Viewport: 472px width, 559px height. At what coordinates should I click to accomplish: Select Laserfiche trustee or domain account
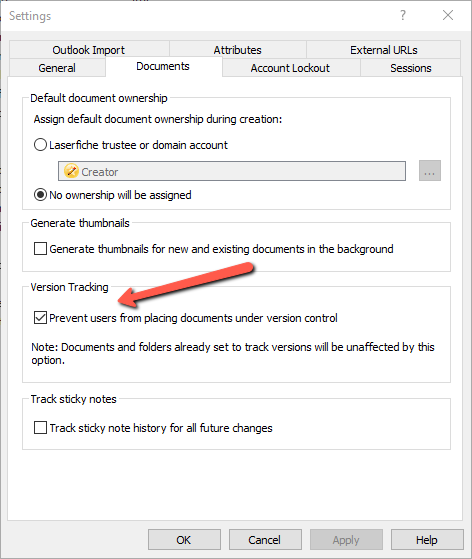point(40,145)
